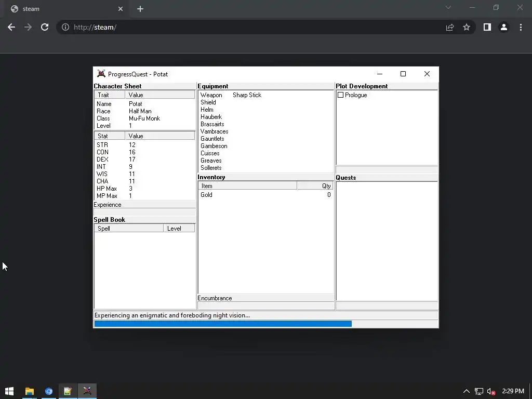
Task: Click the site info icon in address bar
Action: tap(65, 27)
